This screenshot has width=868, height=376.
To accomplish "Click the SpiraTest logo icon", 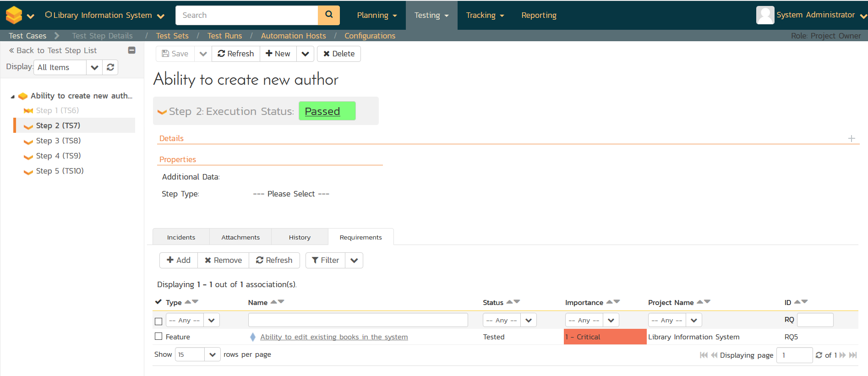I will point(14,15).
